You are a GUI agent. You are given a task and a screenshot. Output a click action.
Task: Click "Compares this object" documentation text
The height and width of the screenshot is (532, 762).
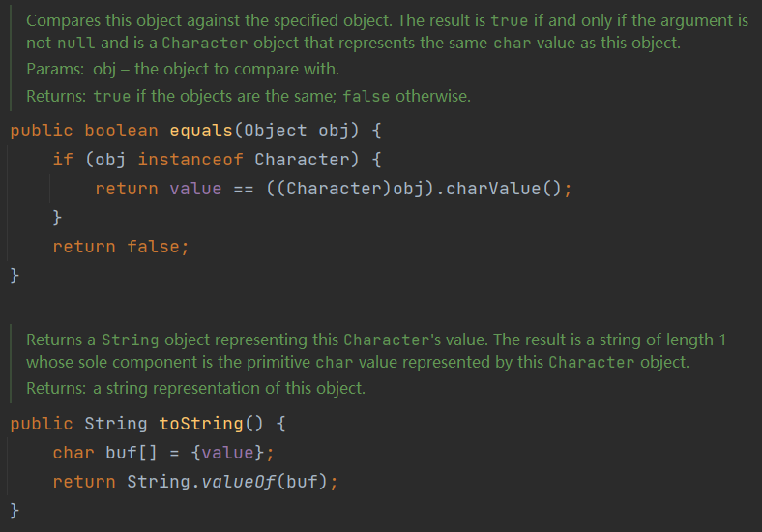tap(95, 20)
